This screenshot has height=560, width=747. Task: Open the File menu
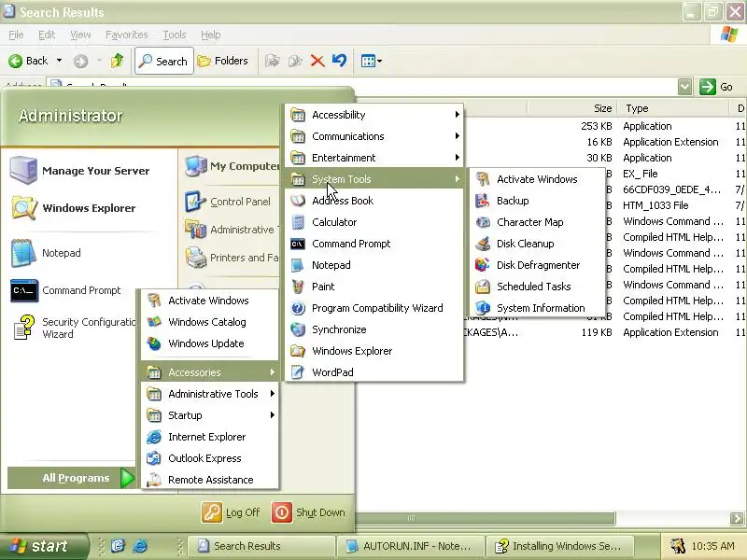[x=16, y=35]
